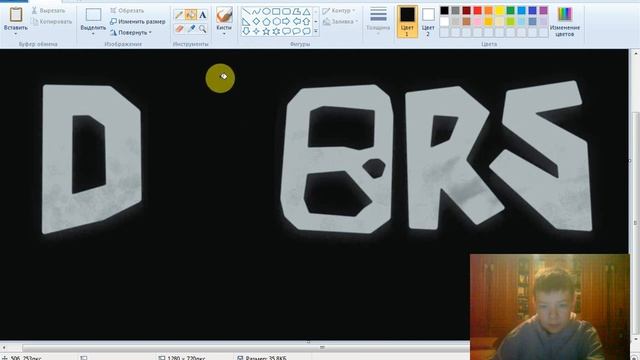
Task: Show the next row of shapes gallery
Action: 316,21
